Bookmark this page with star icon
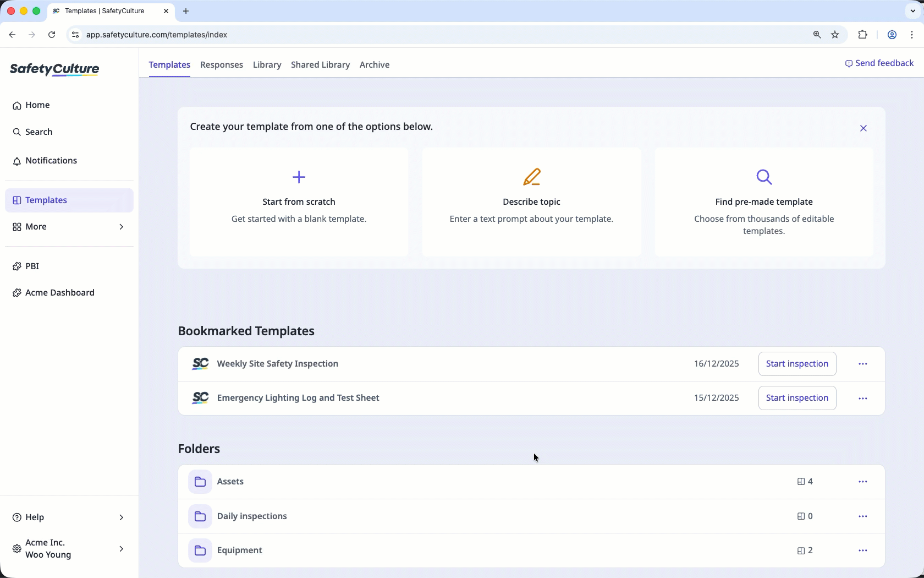 (x=835, y=35)
